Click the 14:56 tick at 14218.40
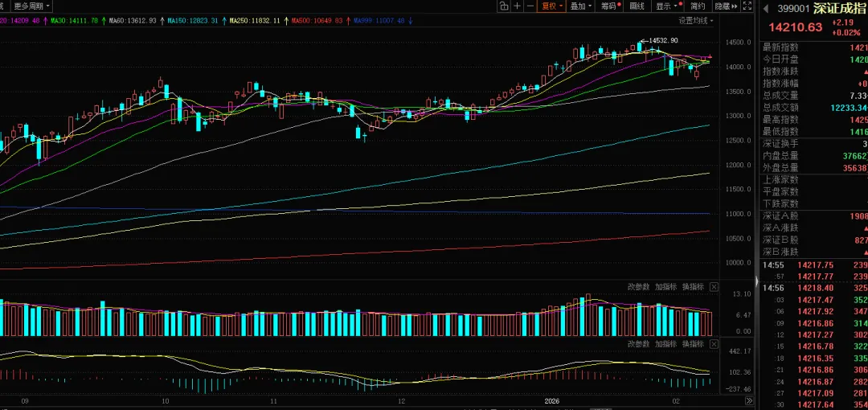868x410 pixels. [x=813, y=288]
